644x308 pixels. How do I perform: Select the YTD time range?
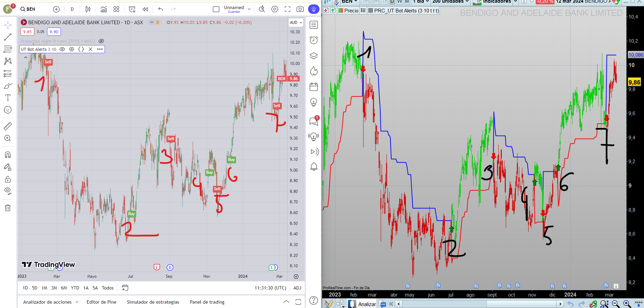click(75, 288)
